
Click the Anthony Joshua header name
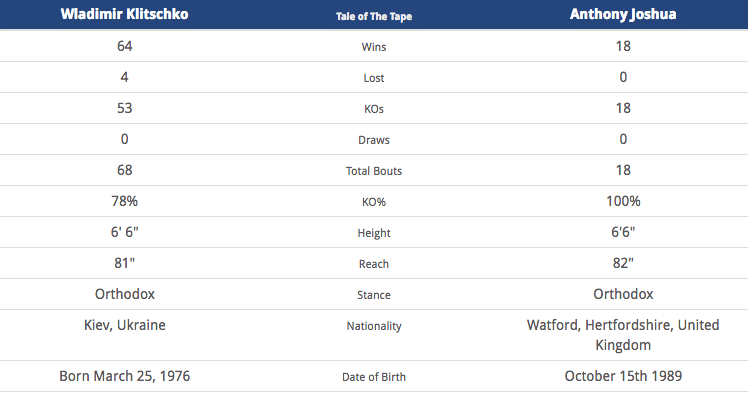click(623, 14)
